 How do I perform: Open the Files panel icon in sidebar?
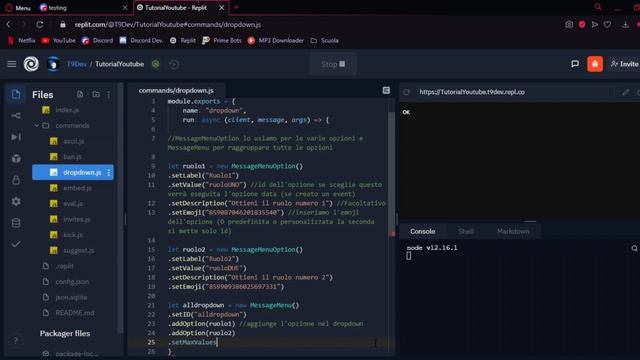(x=16, y=94)
